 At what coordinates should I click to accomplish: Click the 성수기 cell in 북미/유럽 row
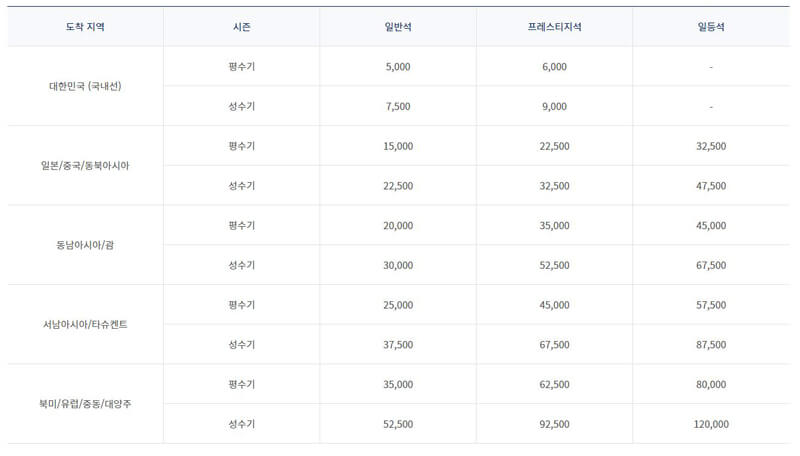click(241, 424)
